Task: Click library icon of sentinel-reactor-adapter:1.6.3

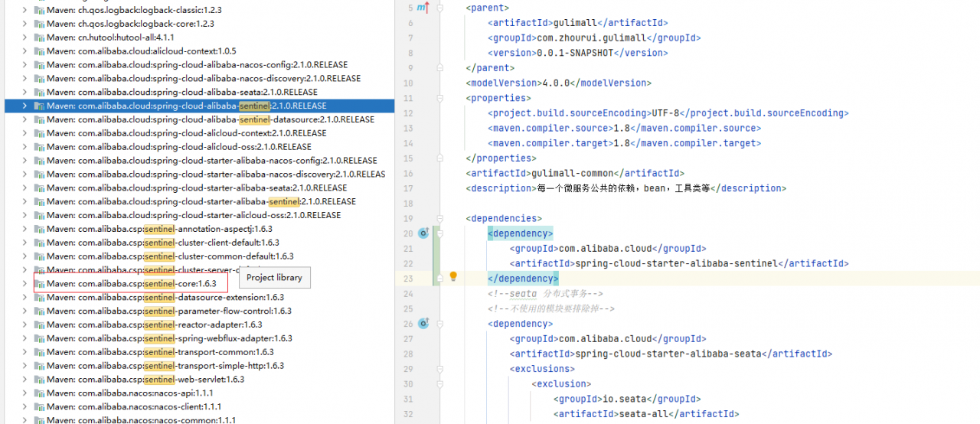Action: 39,325
